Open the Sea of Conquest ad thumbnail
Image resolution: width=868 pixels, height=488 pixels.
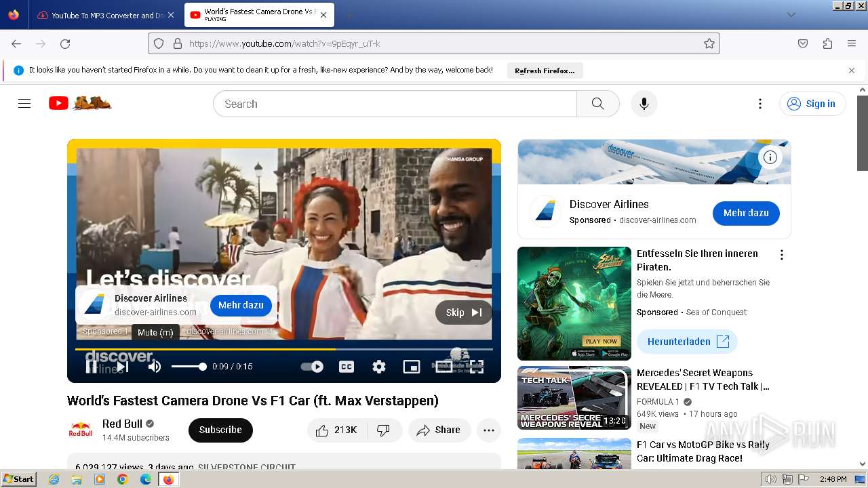coord(574,303)
